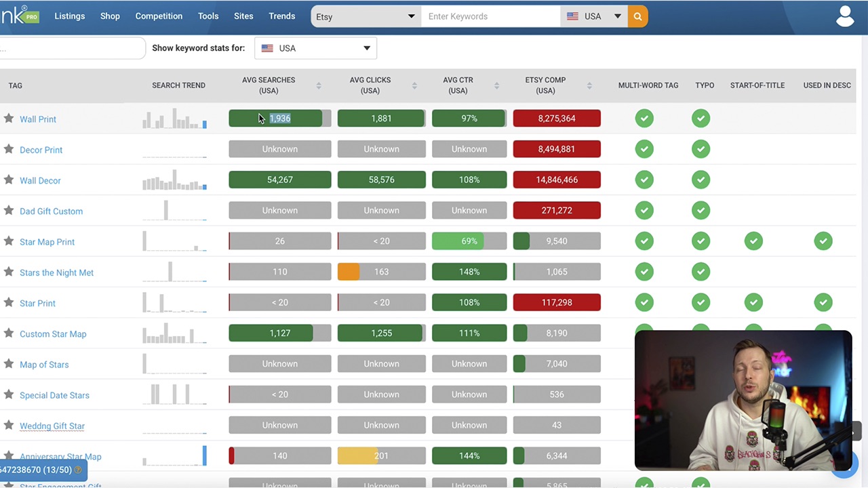Click the TAG column header
Screen dimensions: 868x488
coord(15,85)
